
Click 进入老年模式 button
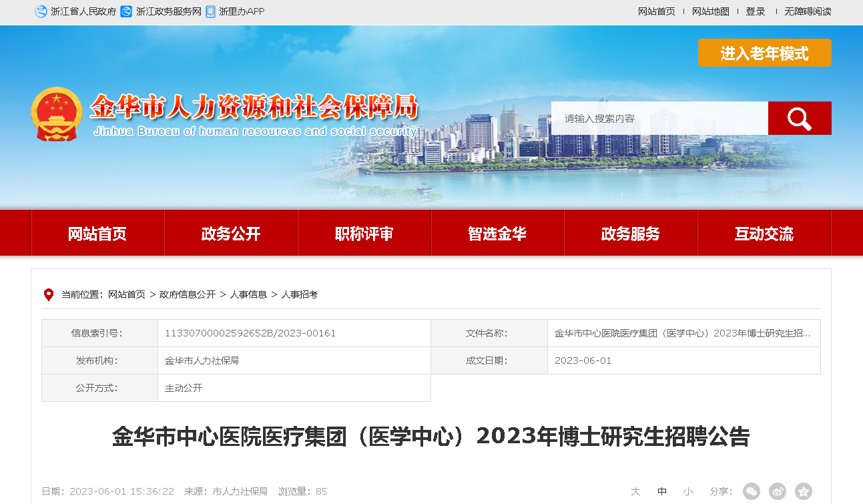765,53
